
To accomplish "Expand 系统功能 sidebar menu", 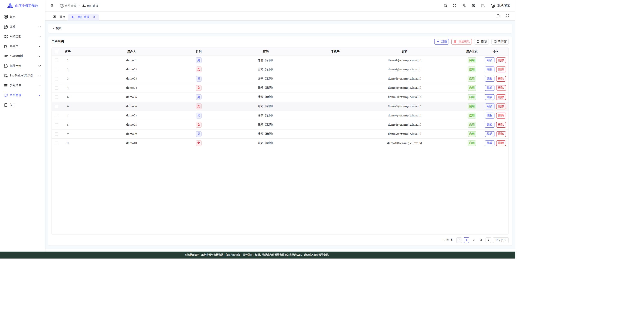I will tap(22, 37).
